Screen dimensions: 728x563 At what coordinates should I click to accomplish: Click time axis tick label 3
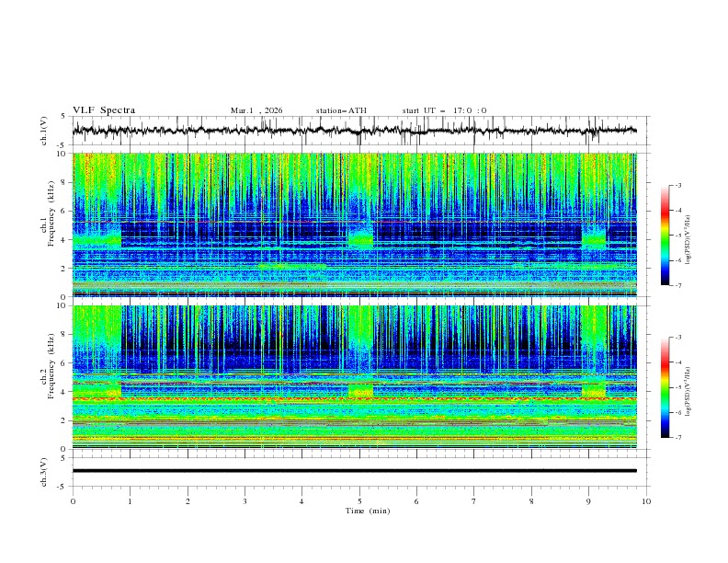click(x=245, y=501)
